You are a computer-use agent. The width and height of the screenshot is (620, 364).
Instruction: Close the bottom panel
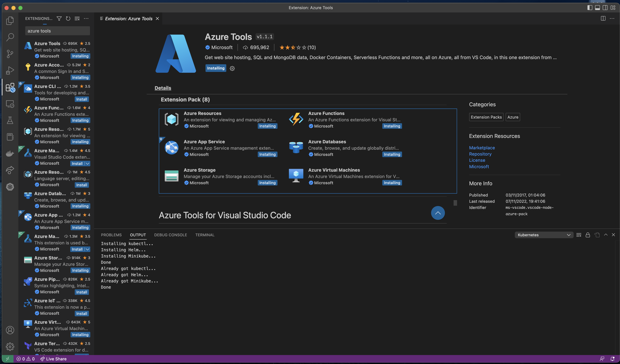[613, 235]
